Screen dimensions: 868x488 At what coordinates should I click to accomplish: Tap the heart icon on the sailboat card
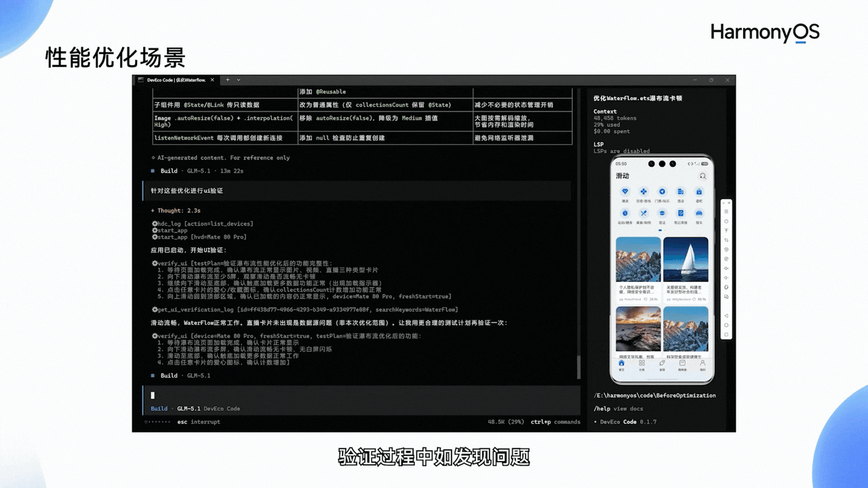694,299
